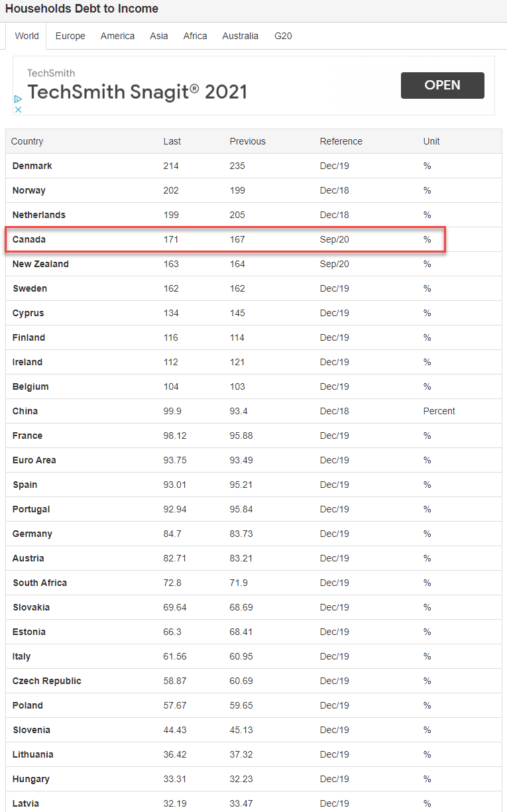Click the OPEN button in the ad
Viewport: 507px width, 812px height.
(x=443, y=86)
